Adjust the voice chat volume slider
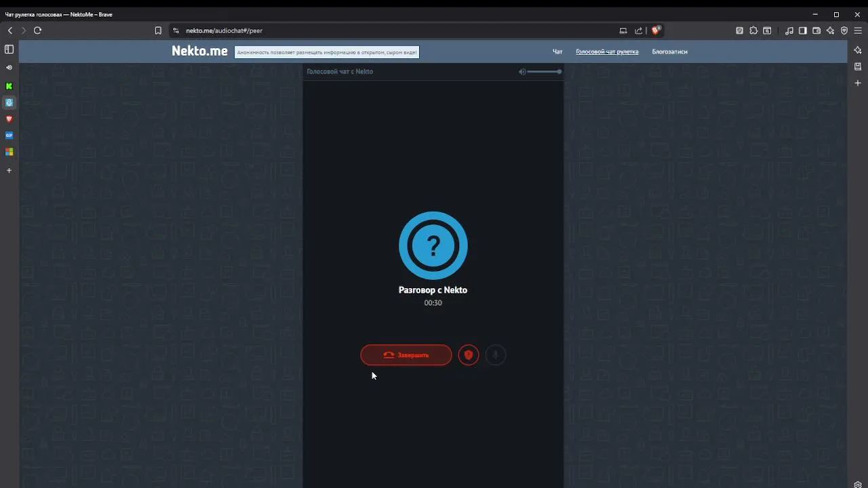868x488 pixels. 544,72
